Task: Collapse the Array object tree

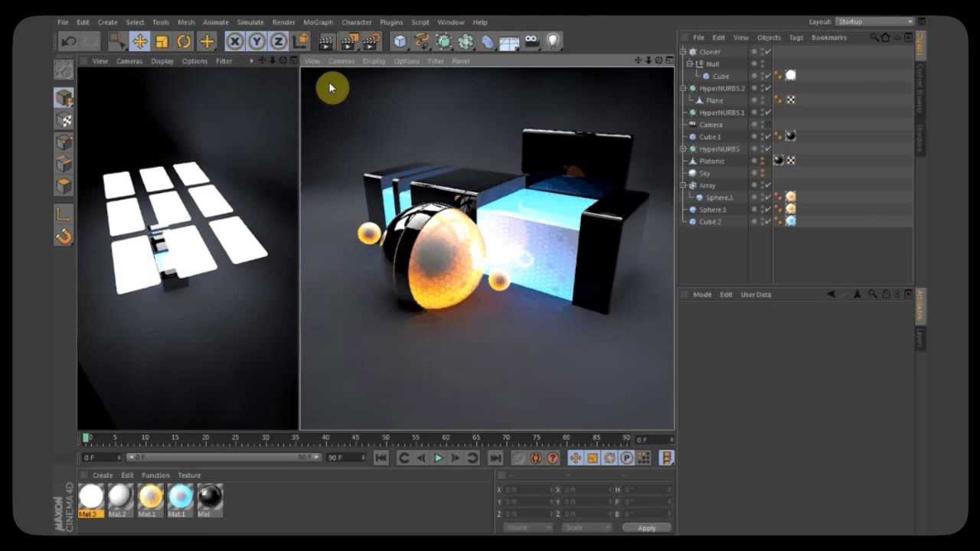Action: [x=684, y=185]
